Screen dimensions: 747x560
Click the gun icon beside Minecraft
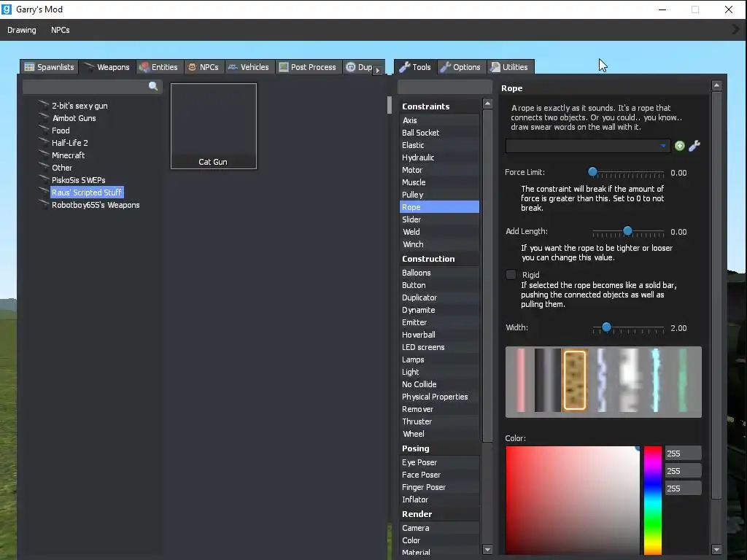click(44, 155)
